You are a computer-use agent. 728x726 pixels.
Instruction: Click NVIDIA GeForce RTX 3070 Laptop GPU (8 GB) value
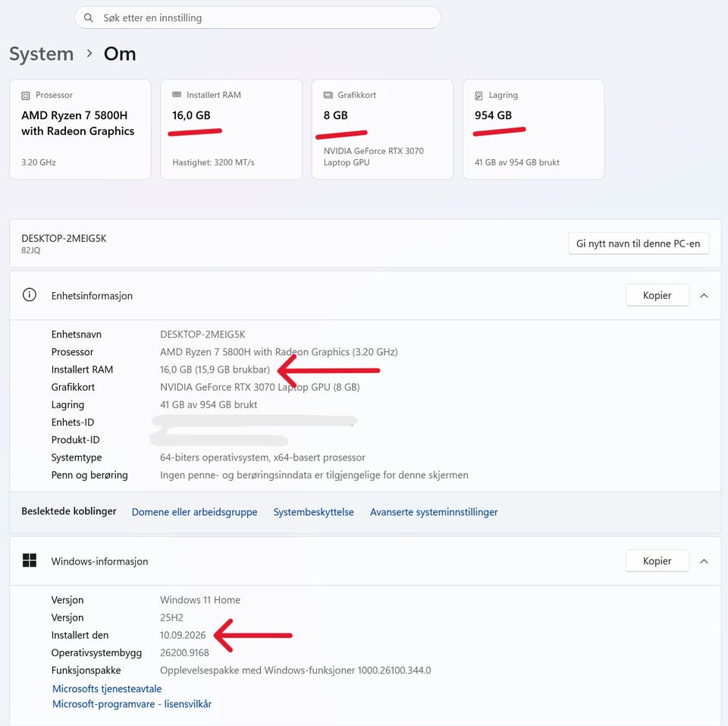click(x=260, y=388)
